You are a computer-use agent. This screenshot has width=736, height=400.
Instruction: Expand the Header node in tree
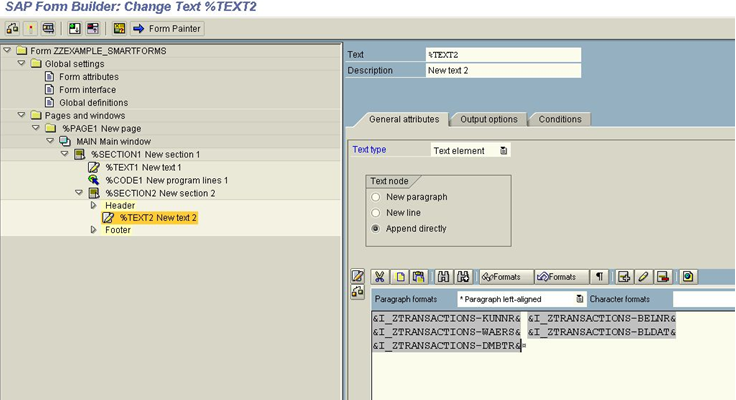point(94,205)
